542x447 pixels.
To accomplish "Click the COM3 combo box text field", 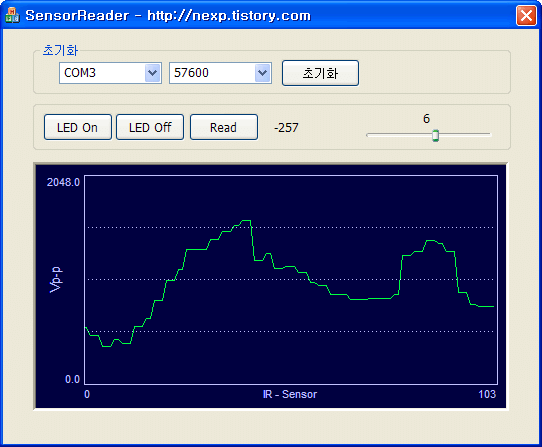I will 102,73.
